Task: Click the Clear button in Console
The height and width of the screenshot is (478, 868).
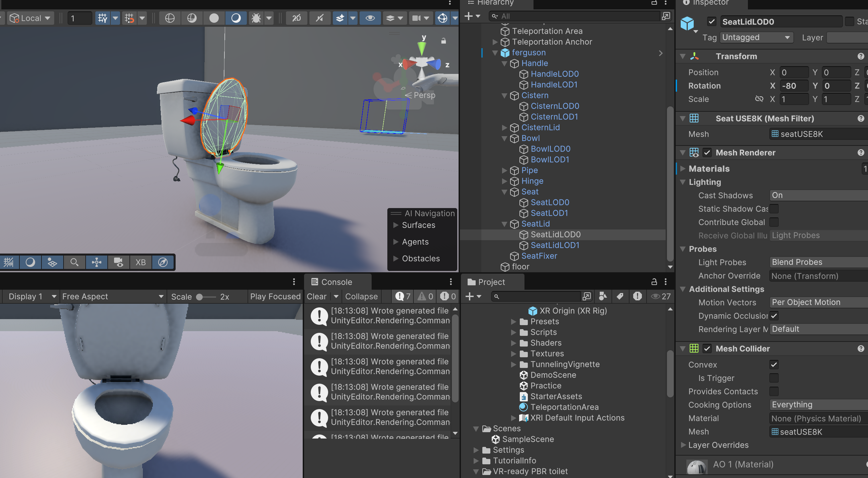Action: [x=316, y=296]
